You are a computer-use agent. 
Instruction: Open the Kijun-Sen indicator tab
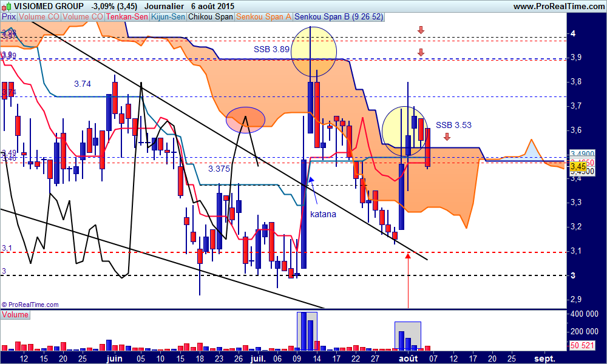tap(168, 16)
